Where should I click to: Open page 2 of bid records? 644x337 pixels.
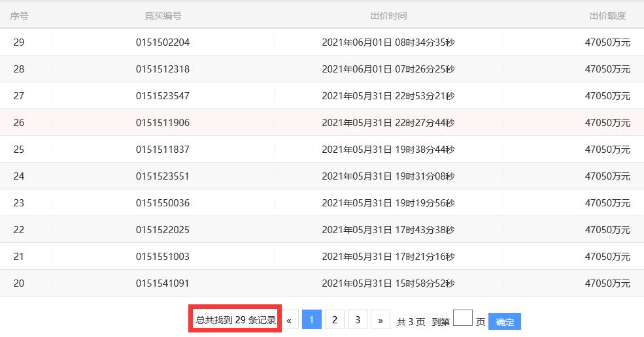pos(334,319)
